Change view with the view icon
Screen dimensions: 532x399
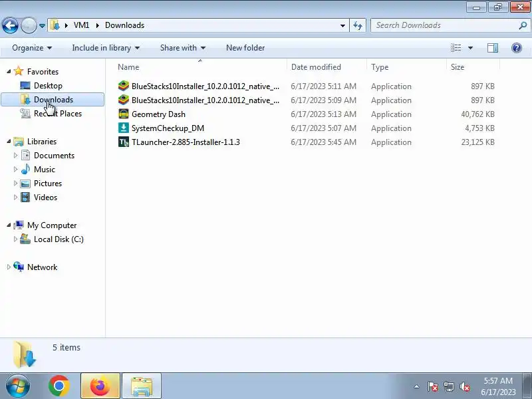(x=456, y=48)
